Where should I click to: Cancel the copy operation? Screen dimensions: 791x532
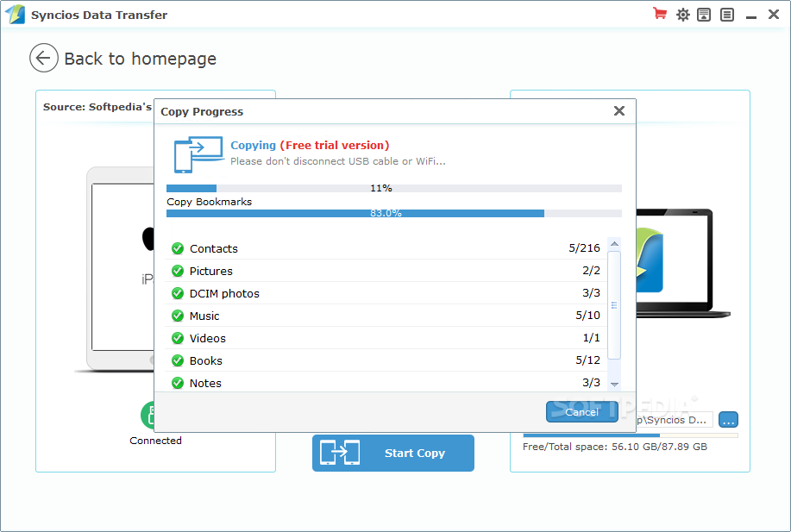pyautogui.click(x=581, y=412)
